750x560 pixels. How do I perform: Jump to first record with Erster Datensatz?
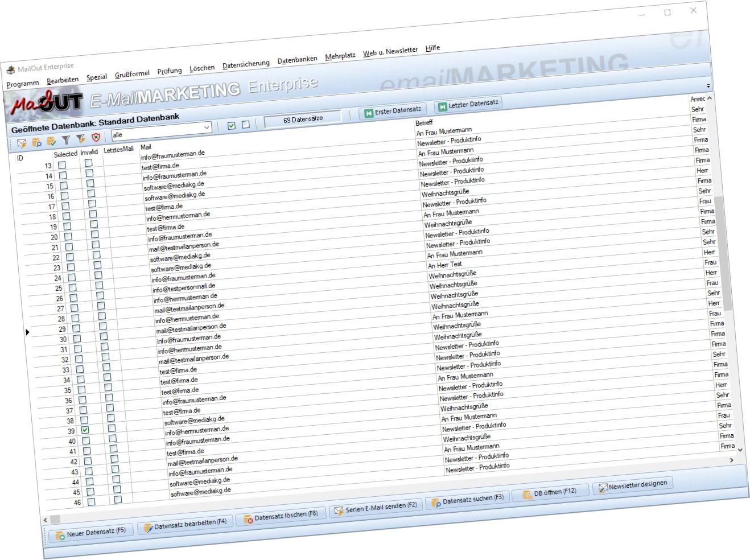click(x=393, y=110)
